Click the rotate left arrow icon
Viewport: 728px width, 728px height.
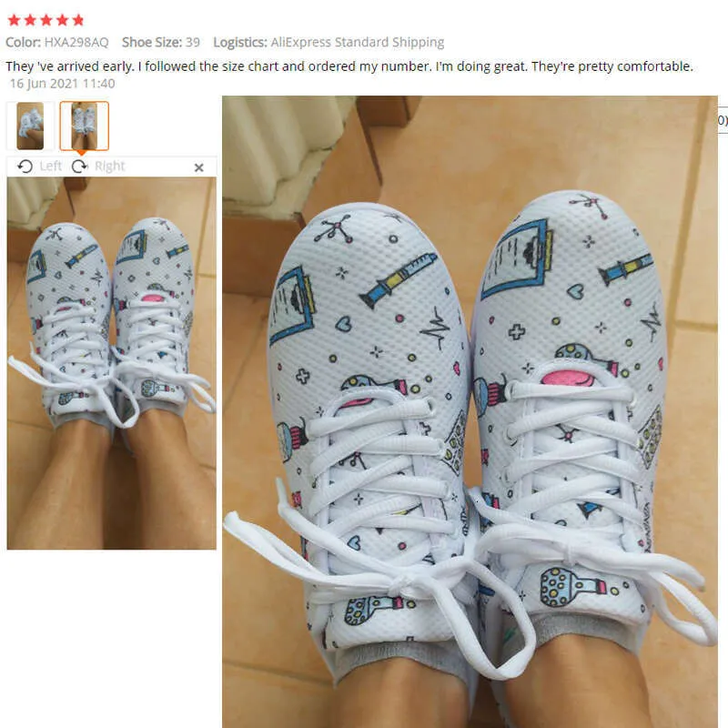click(25, 167)
